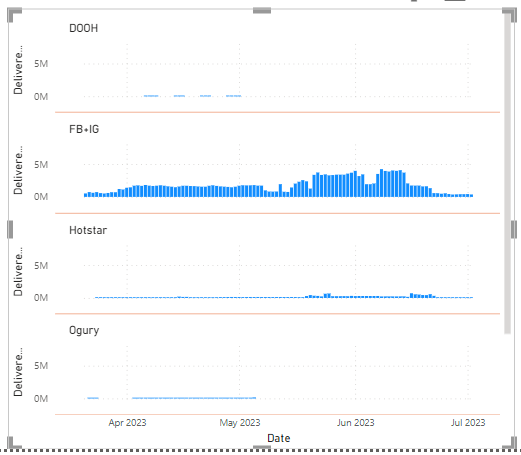Click the left-middle resize handle

coord(10,229)
